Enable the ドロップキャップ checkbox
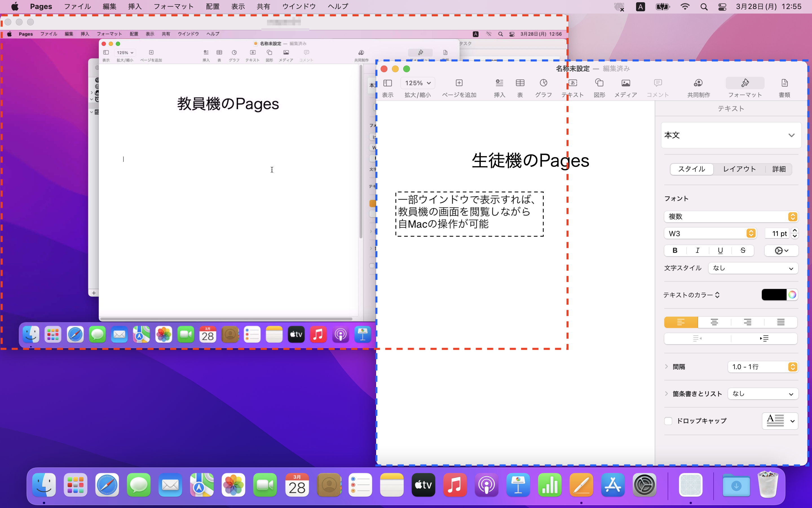 (x=668, y=421)
